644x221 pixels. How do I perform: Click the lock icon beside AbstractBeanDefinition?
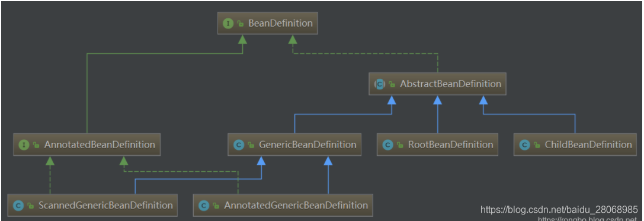tap(392, 85)
